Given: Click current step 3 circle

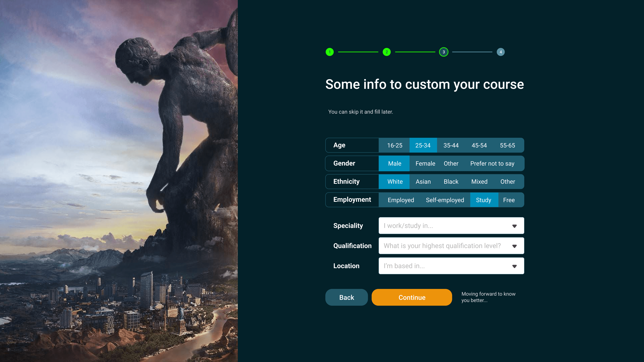Looking at the screenshot, I should tap(443, 52).
